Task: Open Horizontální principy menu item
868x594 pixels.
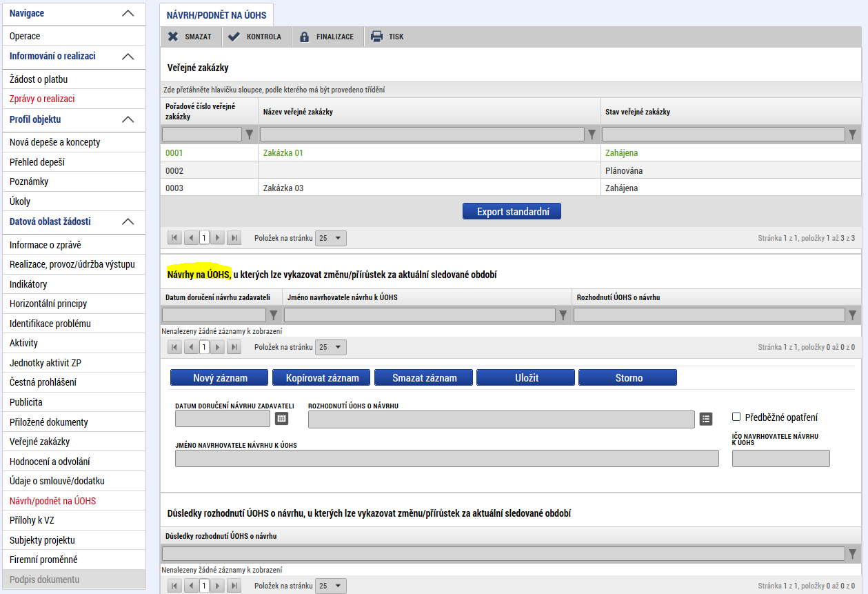Action: click(x=73, y=304)
